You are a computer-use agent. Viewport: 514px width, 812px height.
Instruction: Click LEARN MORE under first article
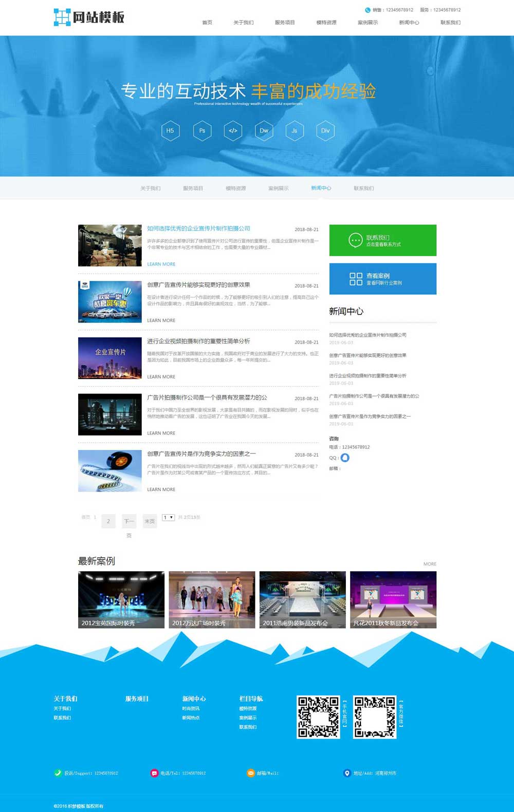pos(161,264)
